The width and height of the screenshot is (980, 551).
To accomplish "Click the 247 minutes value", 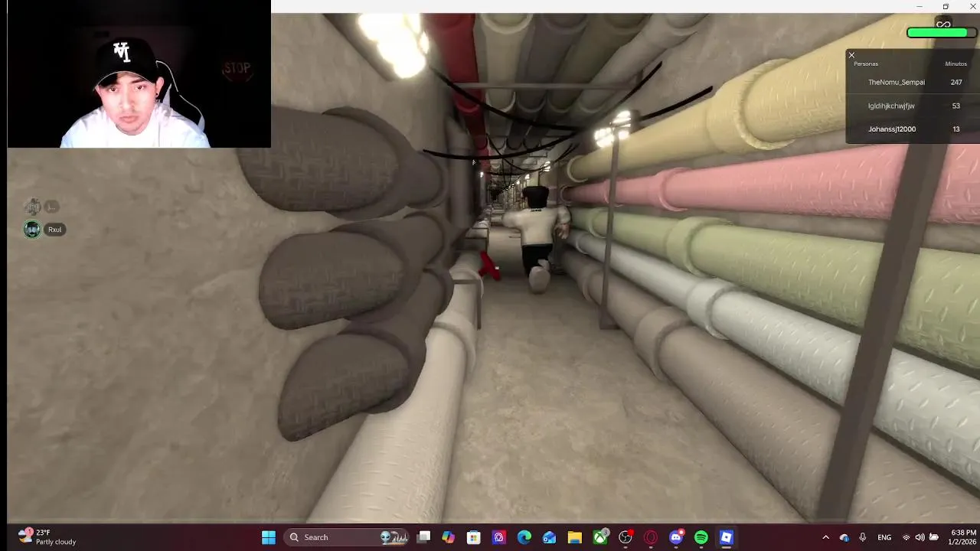I will (x=955, y=82).
